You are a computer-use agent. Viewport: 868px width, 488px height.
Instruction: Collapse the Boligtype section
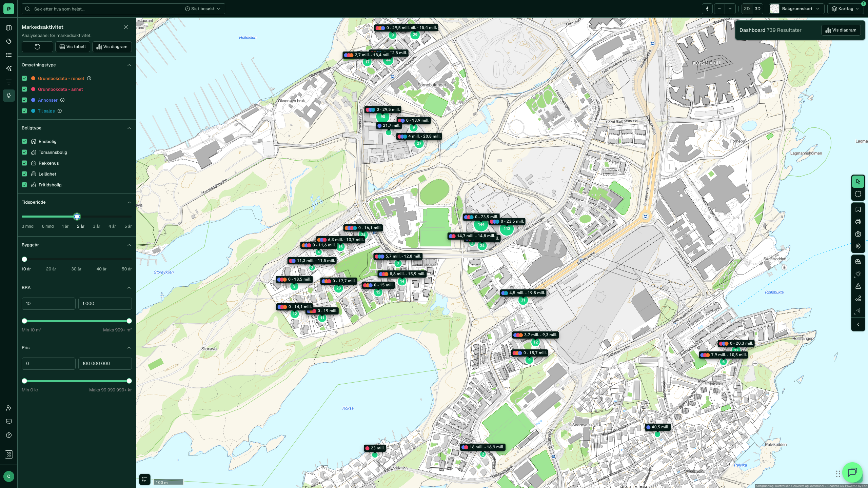(129, 128)
